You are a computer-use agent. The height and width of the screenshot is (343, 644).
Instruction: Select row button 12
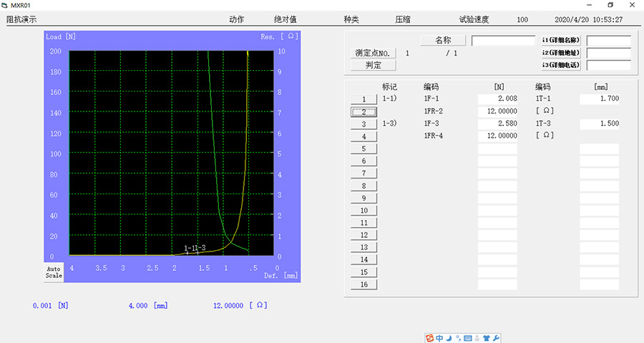(x=364, y=235)
